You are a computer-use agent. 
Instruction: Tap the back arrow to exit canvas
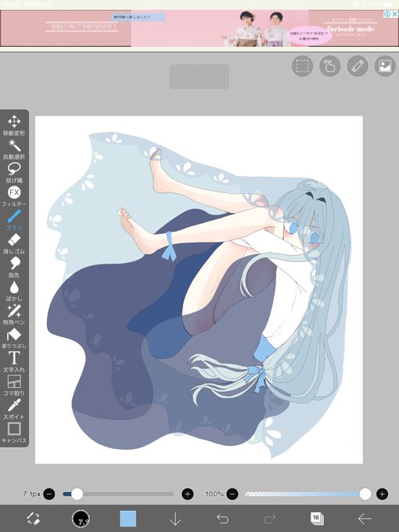pyautogui.click(x=365, y=519)
